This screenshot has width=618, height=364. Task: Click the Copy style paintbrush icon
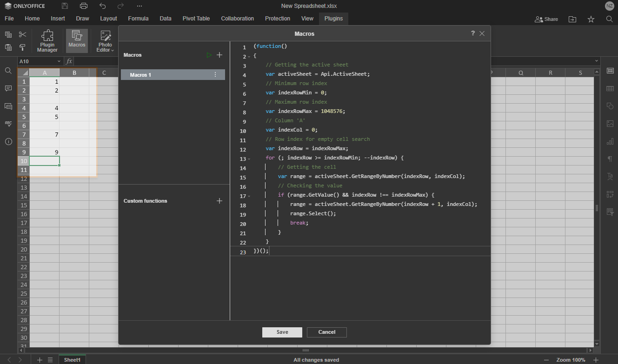point(22,47)
